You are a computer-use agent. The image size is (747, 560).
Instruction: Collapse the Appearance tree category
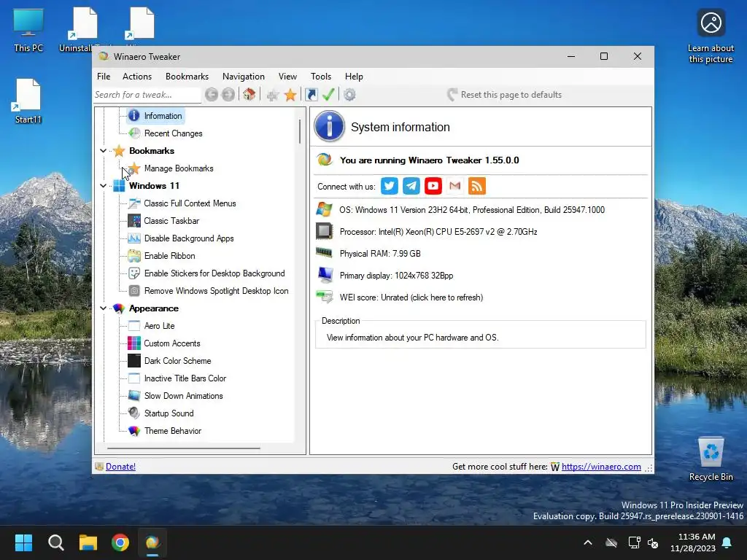[103, 308]
